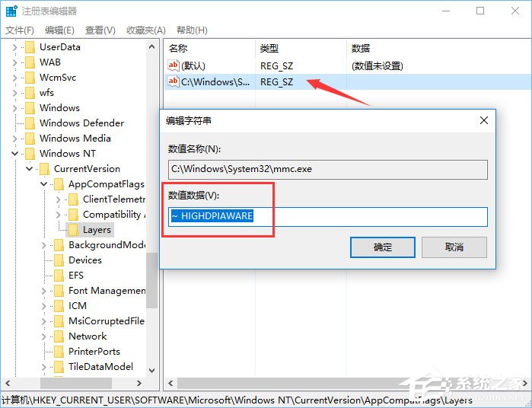Expand the ICM key
The image size is (532, 408).
44,306
